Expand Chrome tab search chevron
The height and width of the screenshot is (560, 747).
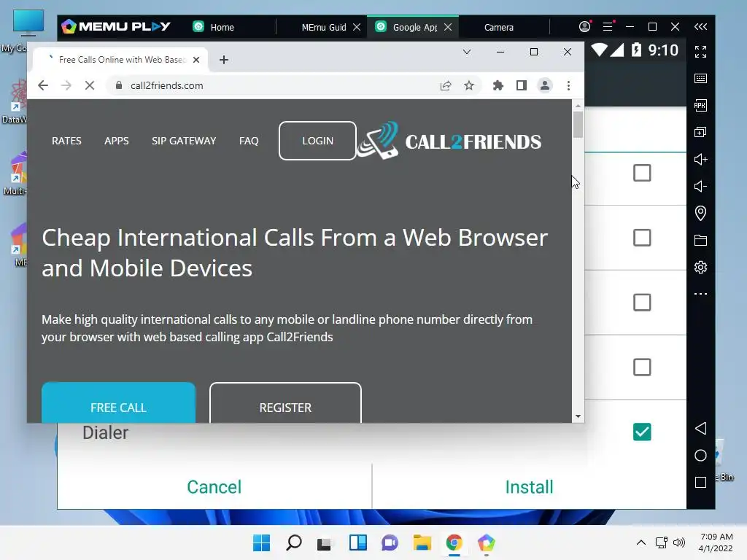[x=467, y=52]
